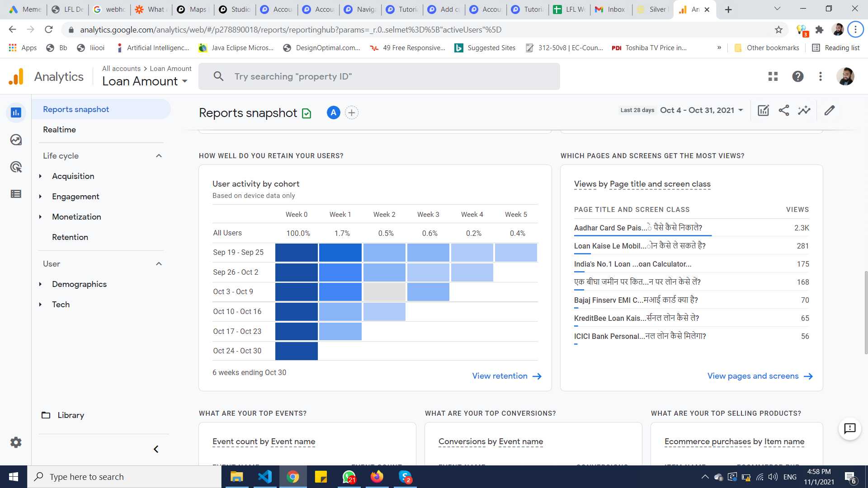868x488 pixels.
Task: Click the Aadhar Card Se Pais page row
Action: tap(691, 228)
